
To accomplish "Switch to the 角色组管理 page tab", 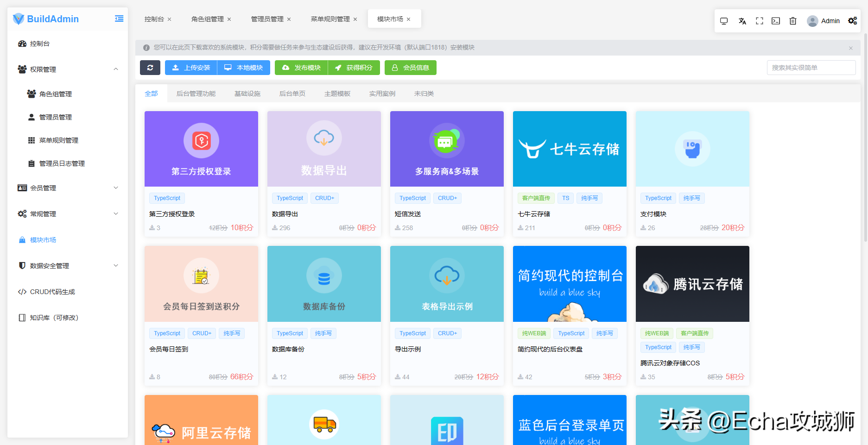I will (208, 19).
